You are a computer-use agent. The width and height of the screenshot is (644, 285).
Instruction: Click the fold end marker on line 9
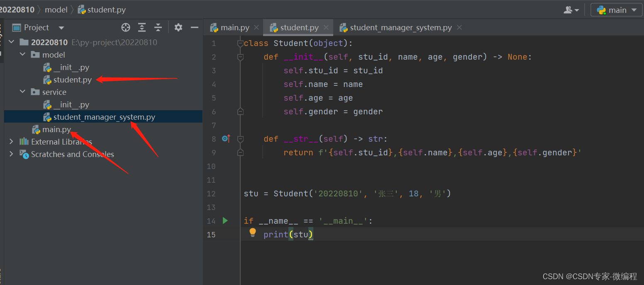click(240, 152)
